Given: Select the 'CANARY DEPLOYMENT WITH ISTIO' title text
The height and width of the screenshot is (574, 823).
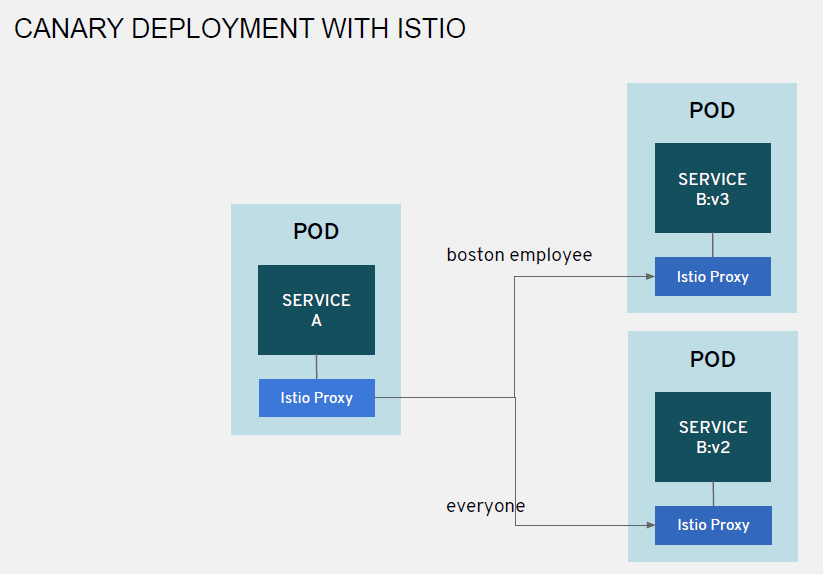Looking at the screenshot, I should [x=240, y=28].
